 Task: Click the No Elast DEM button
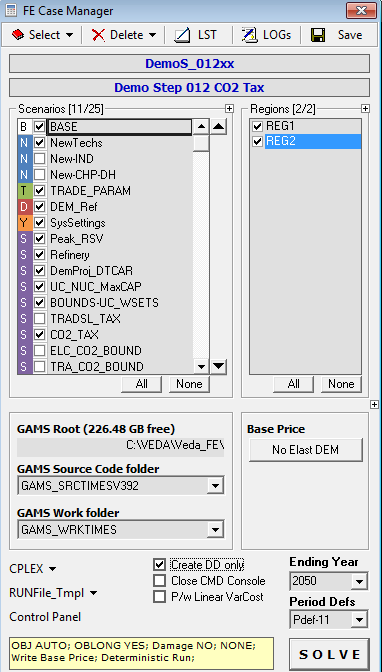305,450
